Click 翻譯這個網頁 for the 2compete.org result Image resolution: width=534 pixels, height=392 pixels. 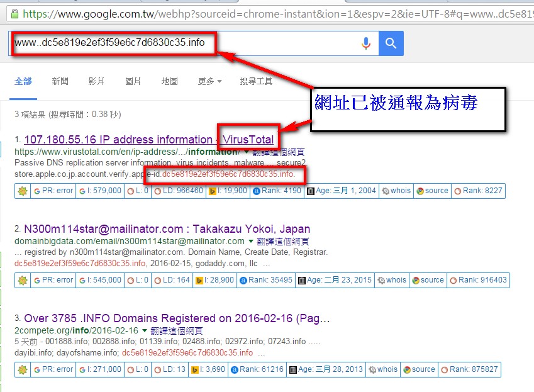coord(176,331)
